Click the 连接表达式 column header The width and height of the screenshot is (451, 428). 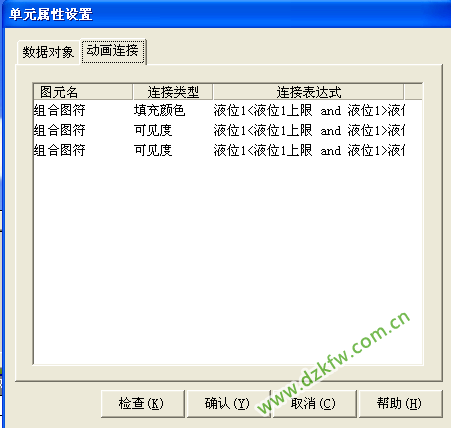point(309,92)
